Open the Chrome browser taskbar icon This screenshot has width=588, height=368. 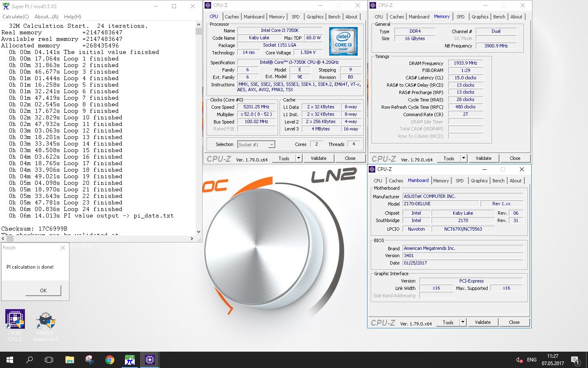coord(109,360)
